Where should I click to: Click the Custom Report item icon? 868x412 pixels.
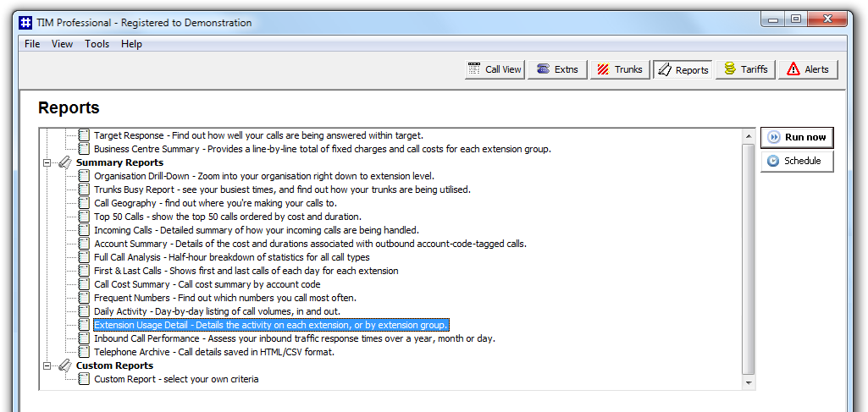pos(84,379)
